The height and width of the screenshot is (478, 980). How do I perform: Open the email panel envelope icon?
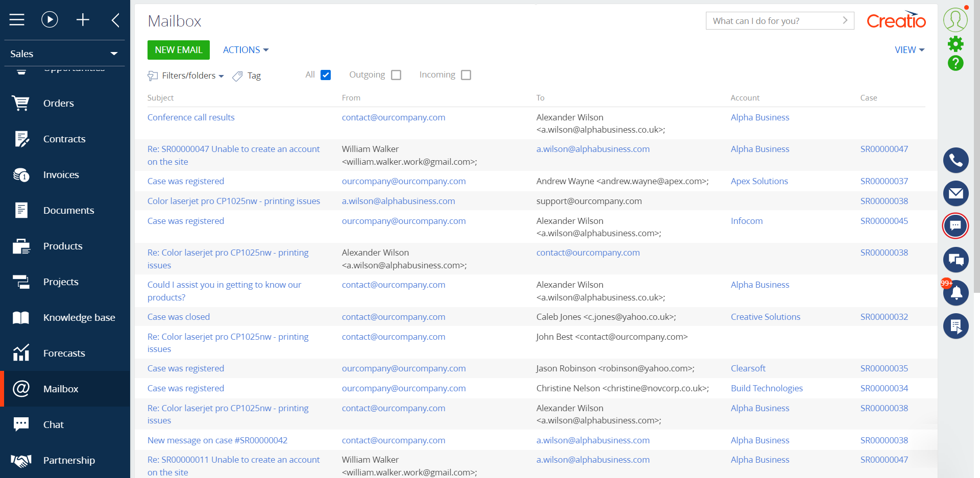955,193
